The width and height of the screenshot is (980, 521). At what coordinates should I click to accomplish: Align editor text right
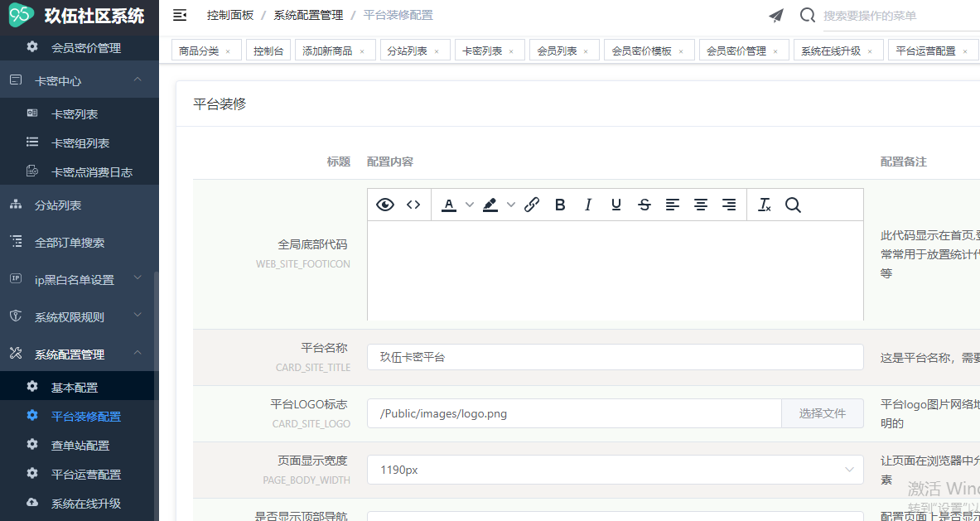[x=729, y=205]
